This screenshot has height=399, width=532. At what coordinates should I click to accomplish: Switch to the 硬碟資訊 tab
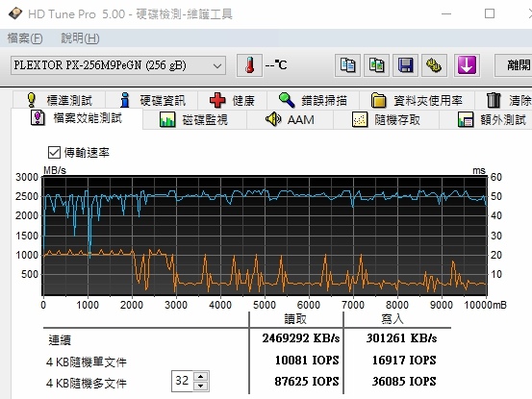tap(152, 100)
